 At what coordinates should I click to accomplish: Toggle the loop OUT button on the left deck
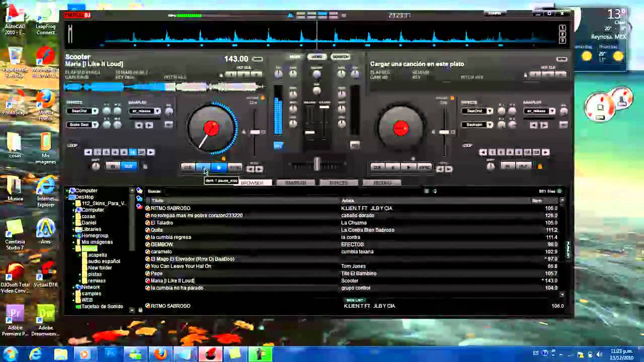click(x=129, y=166)
